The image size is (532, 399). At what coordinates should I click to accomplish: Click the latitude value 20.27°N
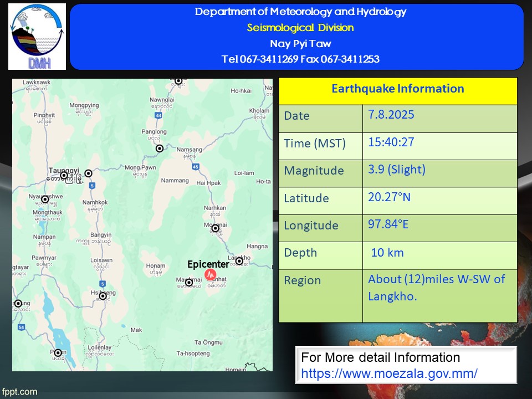[389, 197]
